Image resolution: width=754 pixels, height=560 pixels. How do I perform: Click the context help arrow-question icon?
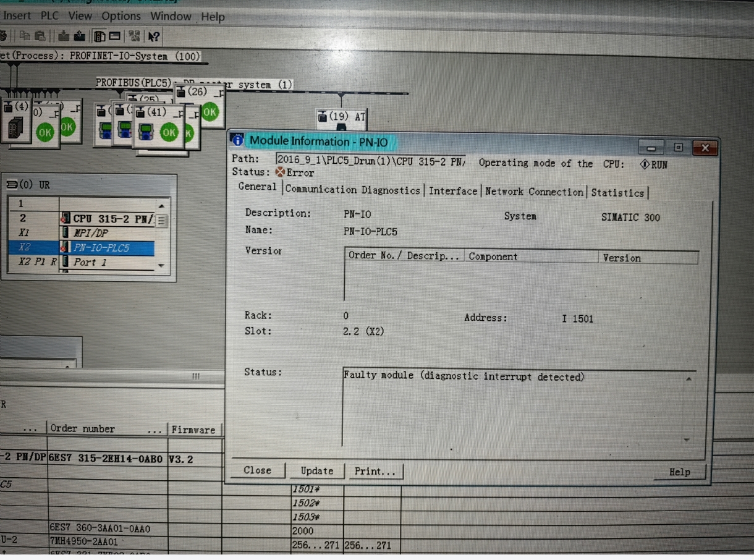tap(154, 36)
